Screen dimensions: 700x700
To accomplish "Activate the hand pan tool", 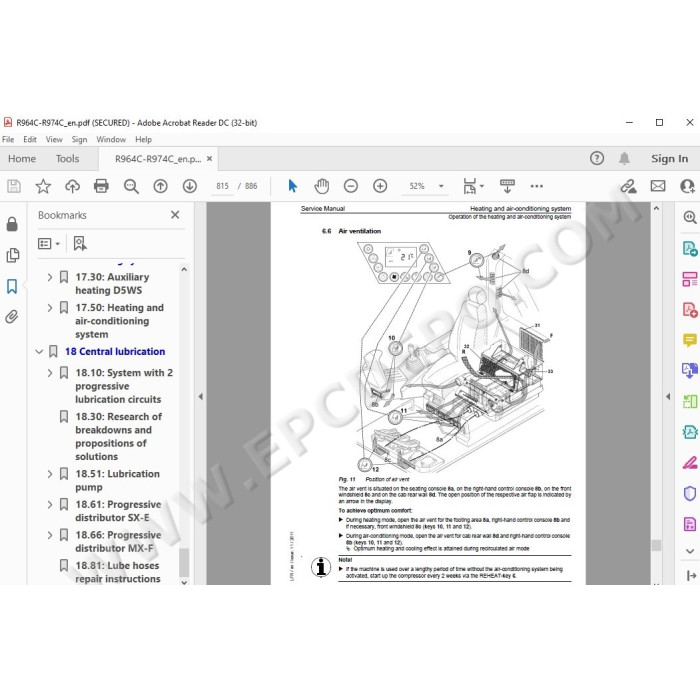I will (321, 186).
